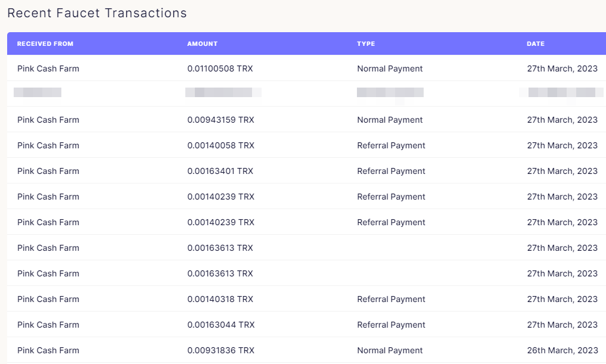Select the 0.00931836 TRX amount
This screenshot has height=364, width=606.
tap(220, 350)
